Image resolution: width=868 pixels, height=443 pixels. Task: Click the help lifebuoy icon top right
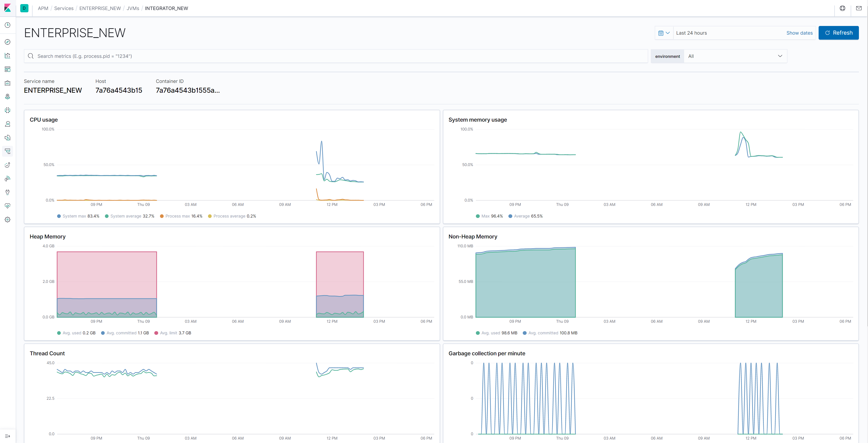[x=842, y=8]
